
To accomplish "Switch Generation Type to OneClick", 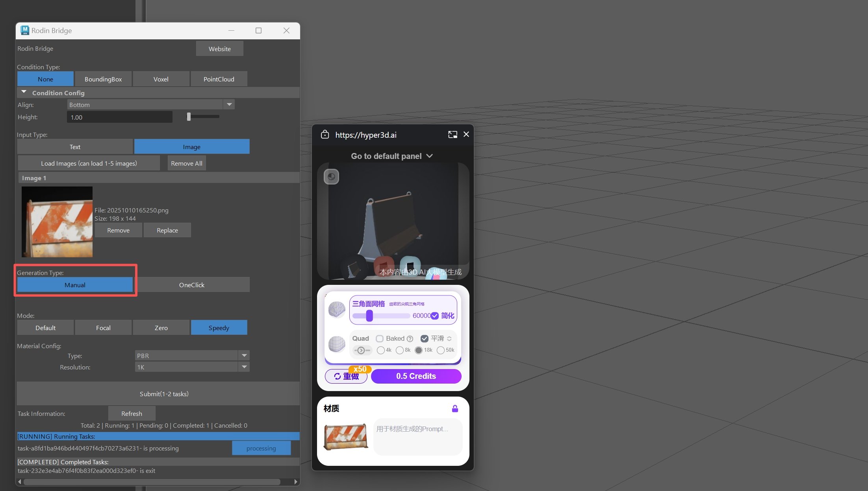I will 192,285.
